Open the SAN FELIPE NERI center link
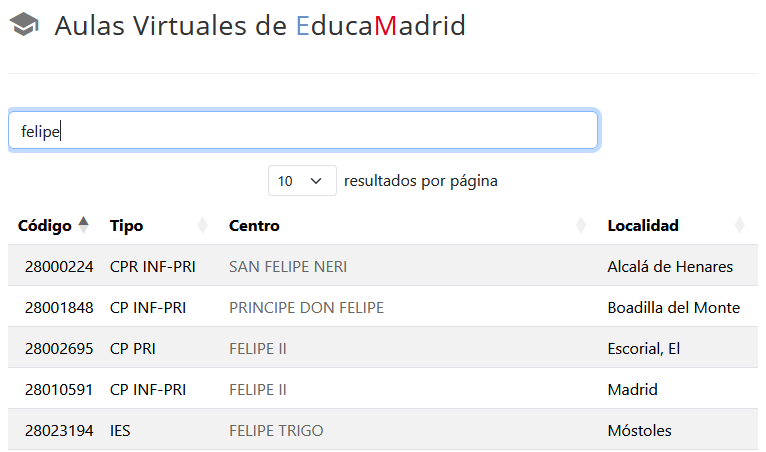Image resolution: width=766 pixels, height=452 pixels. (288, 267)
